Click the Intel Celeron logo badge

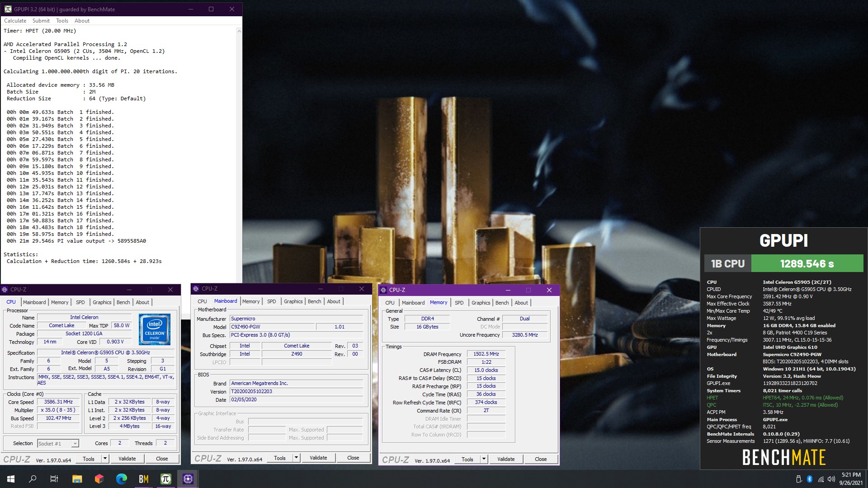[155, 329]
